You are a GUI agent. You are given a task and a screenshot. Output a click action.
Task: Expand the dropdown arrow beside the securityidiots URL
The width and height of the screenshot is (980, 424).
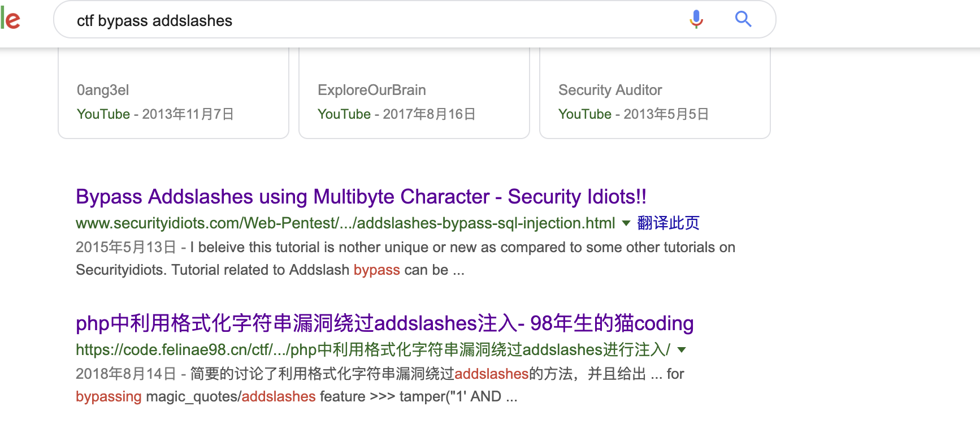click(626, 223)
